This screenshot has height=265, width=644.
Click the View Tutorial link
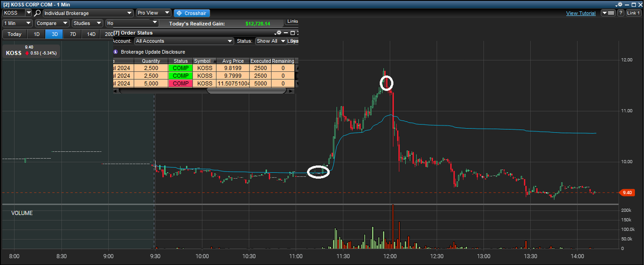(581, 13)
